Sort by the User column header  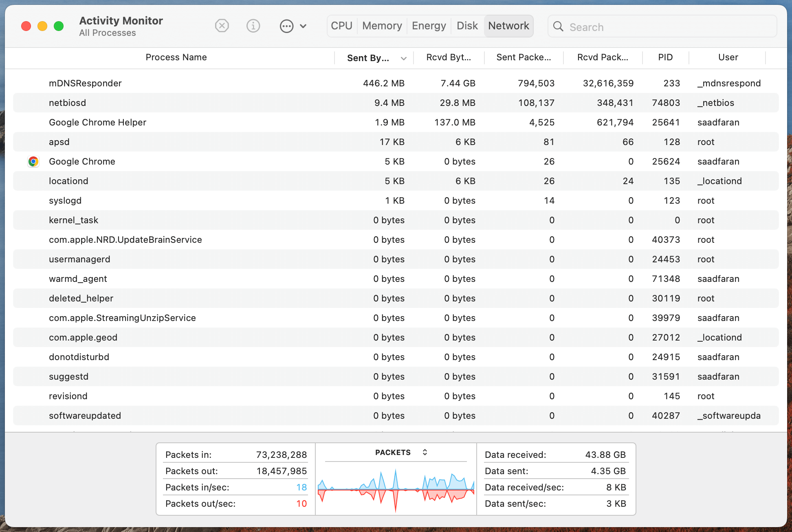point(728,57)
